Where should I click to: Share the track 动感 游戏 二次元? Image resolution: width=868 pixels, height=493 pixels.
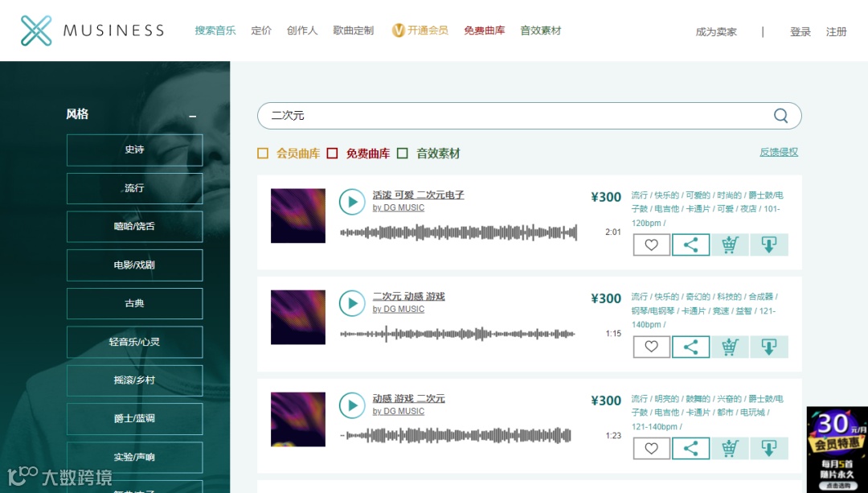pos(691,448)
